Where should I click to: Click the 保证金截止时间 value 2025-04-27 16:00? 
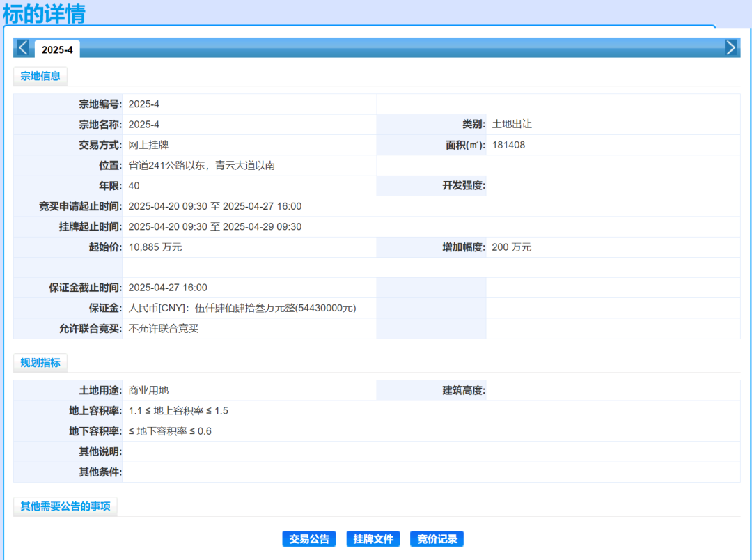click(168, 288)
